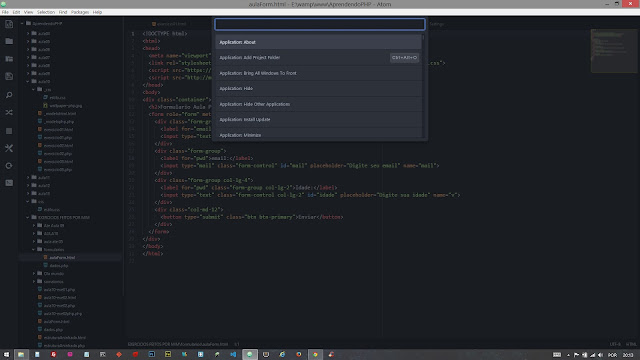Image resolution: width=640 pixels, height=360 pixels.
Task: Click the terminal icon in left toolbar
Action: coord(9,183)
